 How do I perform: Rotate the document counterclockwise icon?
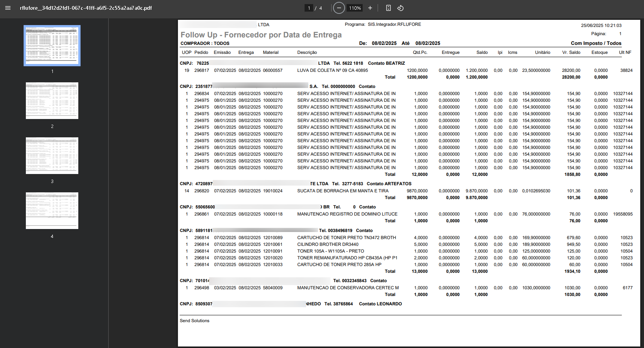(x=400, y=8)
